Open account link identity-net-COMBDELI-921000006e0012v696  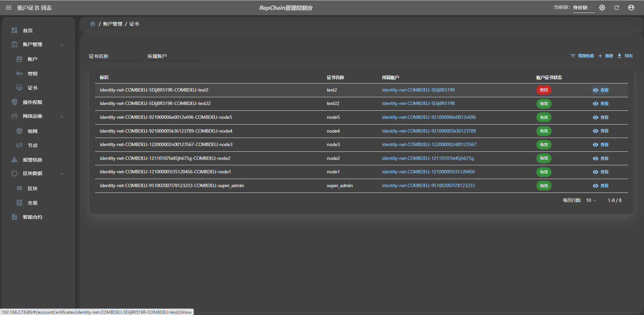(429, 117)
